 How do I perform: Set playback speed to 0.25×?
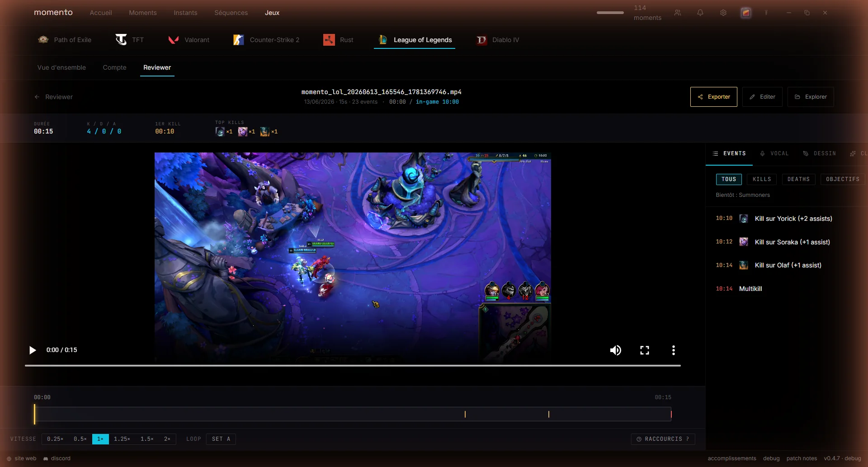click(55, 439)
